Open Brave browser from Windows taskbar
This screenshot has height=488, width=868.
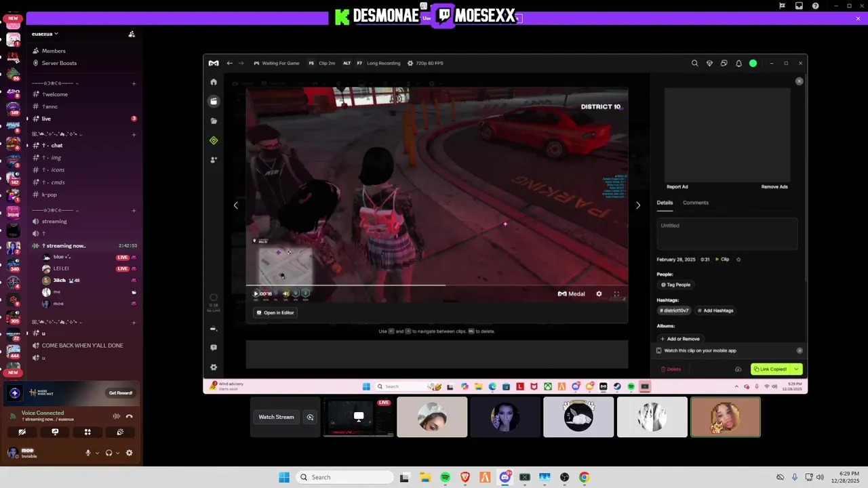465,477
